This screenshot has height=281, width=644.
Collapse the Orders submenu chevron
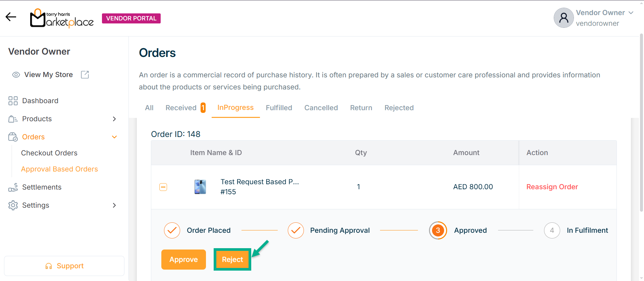pyautogui.click(x=114, y=137)
